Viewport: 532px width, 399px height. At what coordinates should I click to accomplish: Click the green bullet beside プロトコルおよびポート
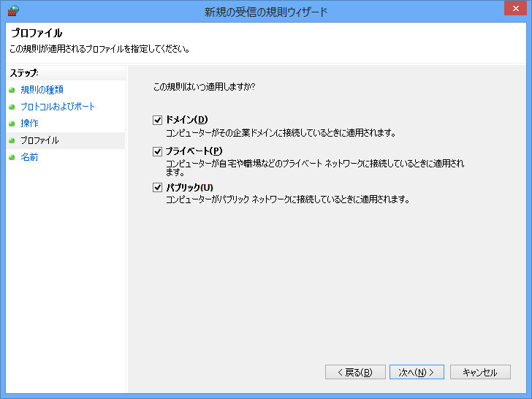tap(12, 107)
